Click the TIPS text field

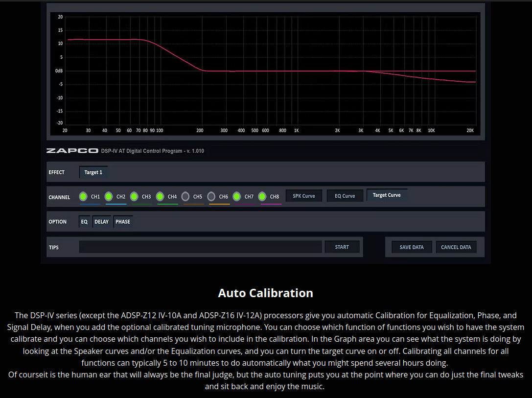coord(200,247)
